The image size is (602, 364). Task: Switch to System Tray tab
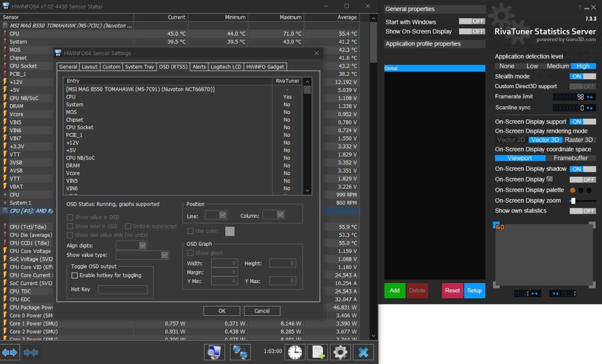(140, 67)
